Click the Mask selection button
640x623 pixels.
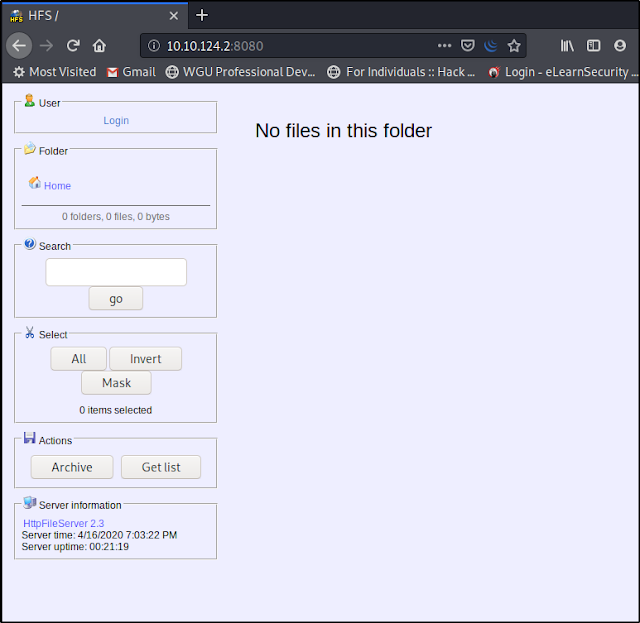pyautogui.click(x=116, y=383)
